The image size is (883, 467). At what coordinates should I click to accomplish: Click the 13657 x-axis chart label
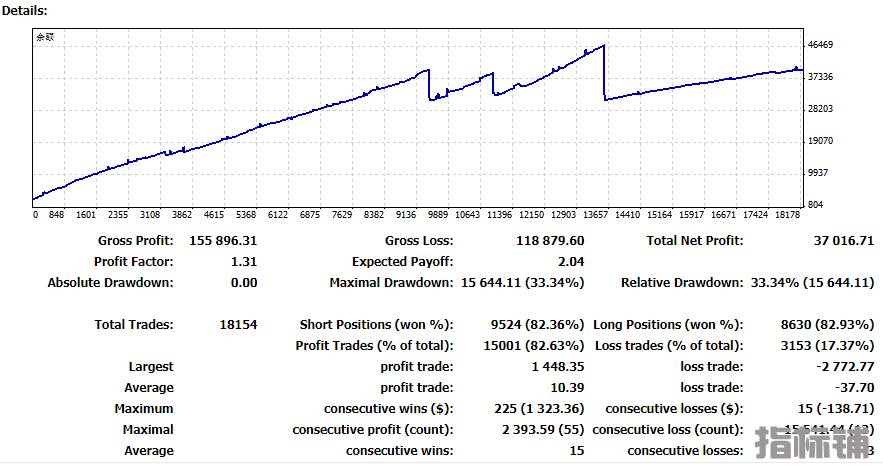[595, 215]
